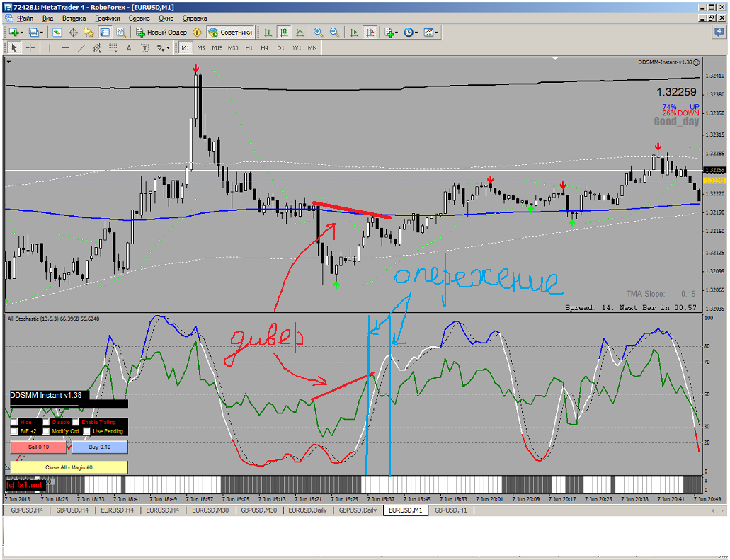Toggle the Terminal panel icon
Screen dimensions: 730x560
coord(105,32)
